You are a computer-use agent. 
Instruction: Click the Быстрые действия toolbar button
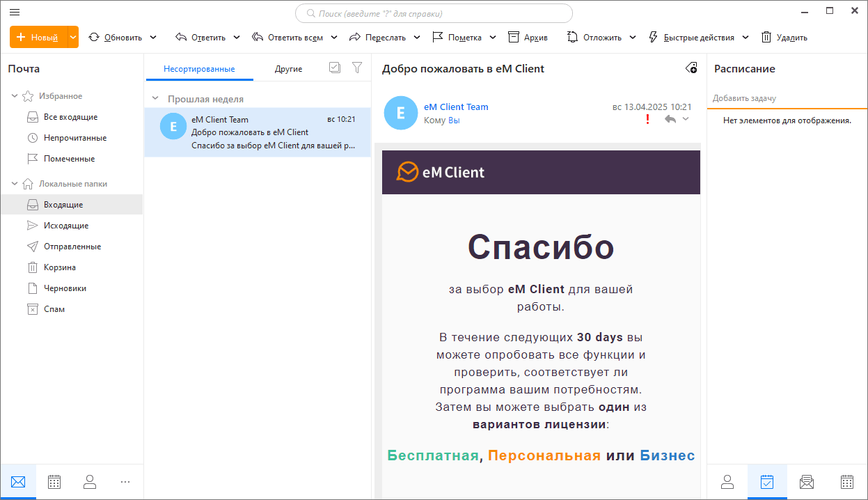[x=691, y=38]
